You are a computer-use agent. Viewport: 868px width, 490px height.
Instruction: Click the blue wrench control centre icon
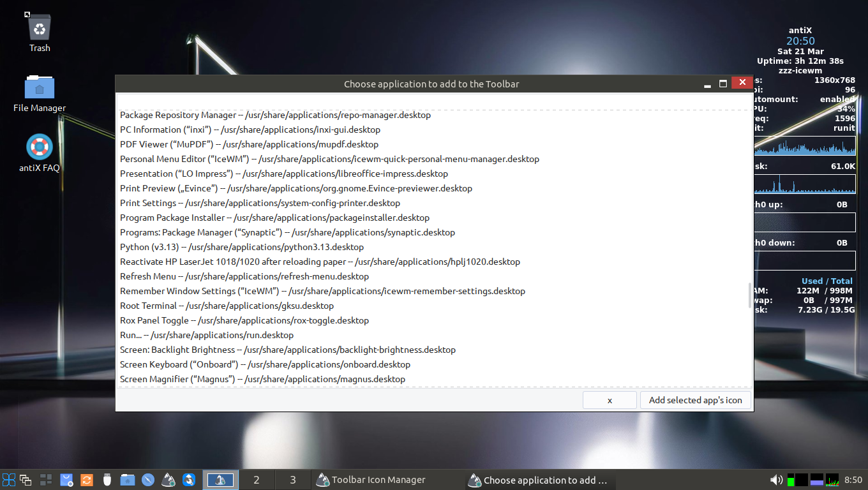189,480
